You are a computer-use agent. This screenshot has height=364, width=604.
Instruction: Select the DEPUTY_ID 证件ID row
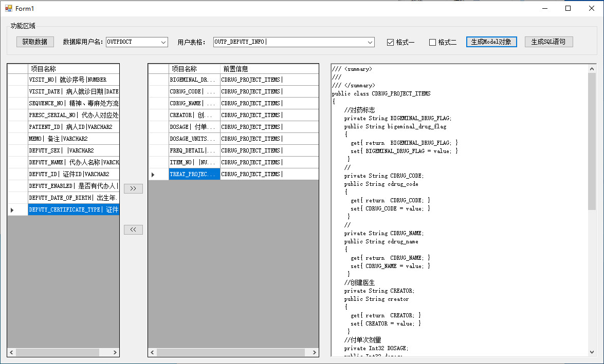(x=74, y=174)
